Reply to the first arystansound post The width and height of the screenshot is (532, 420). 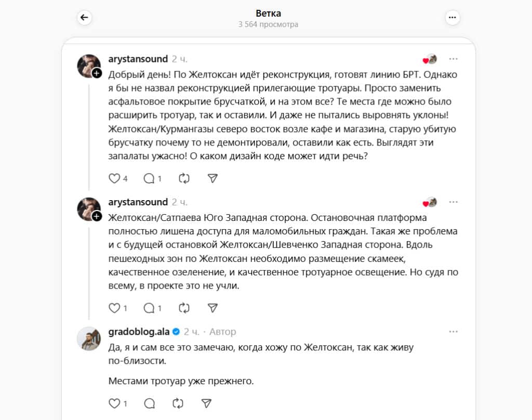point(149,178)
